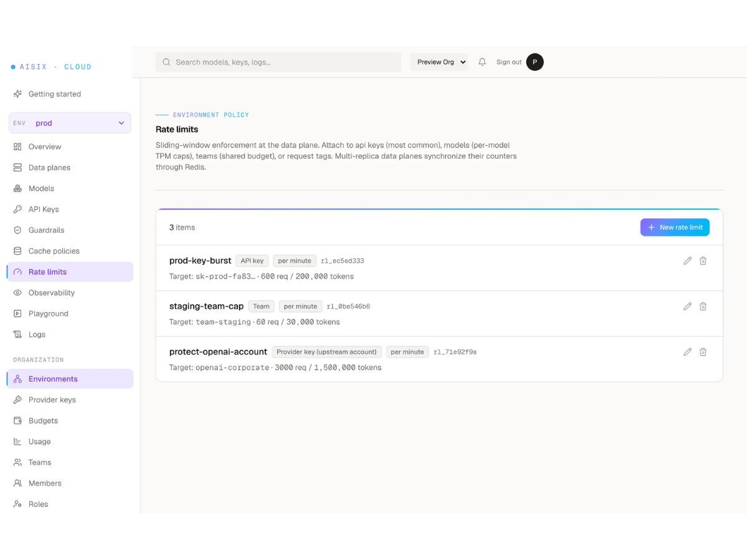Open Playground from sidebar
The image size is (747, 560).
coord(70,314)
